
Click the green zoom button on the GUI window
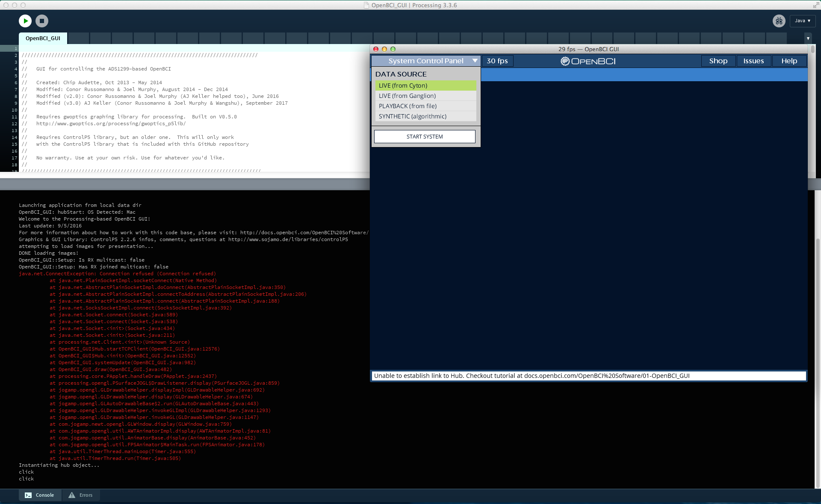coord(393,49)
